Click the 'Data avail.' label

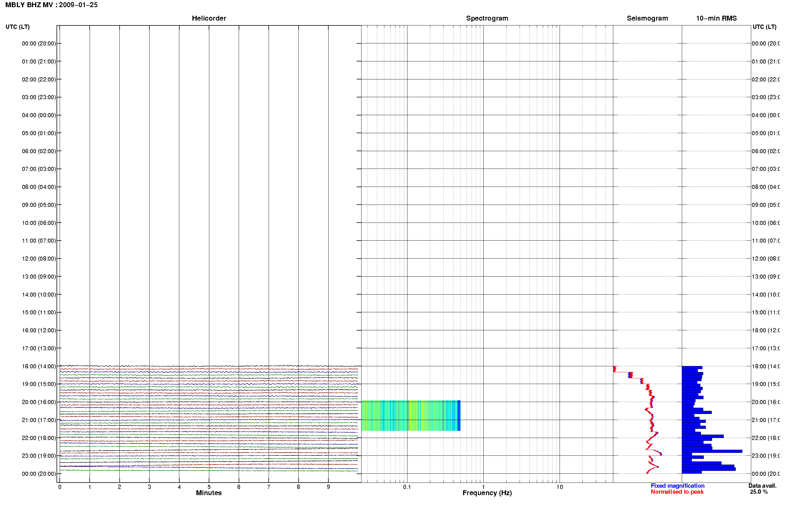[x=762, y=486]
